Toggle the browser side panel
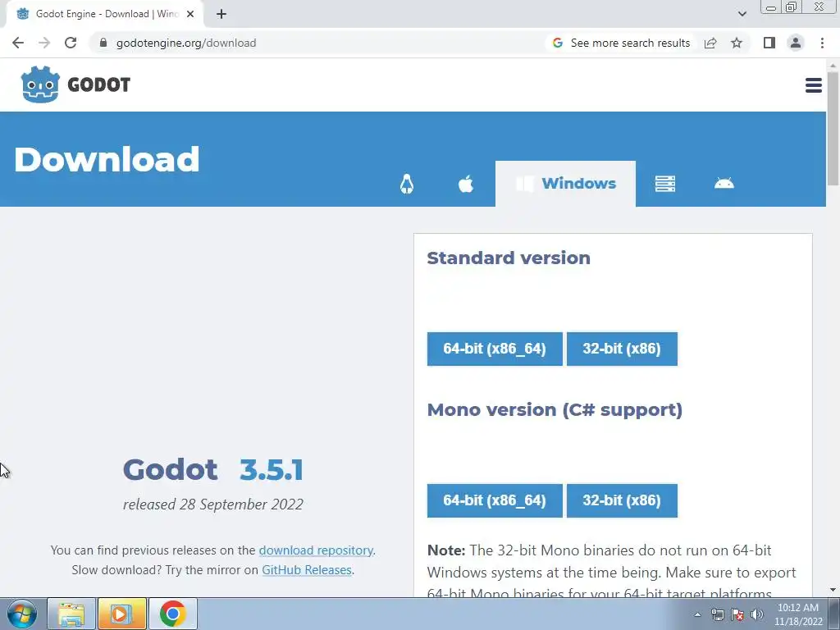 [x=769, y=43]
